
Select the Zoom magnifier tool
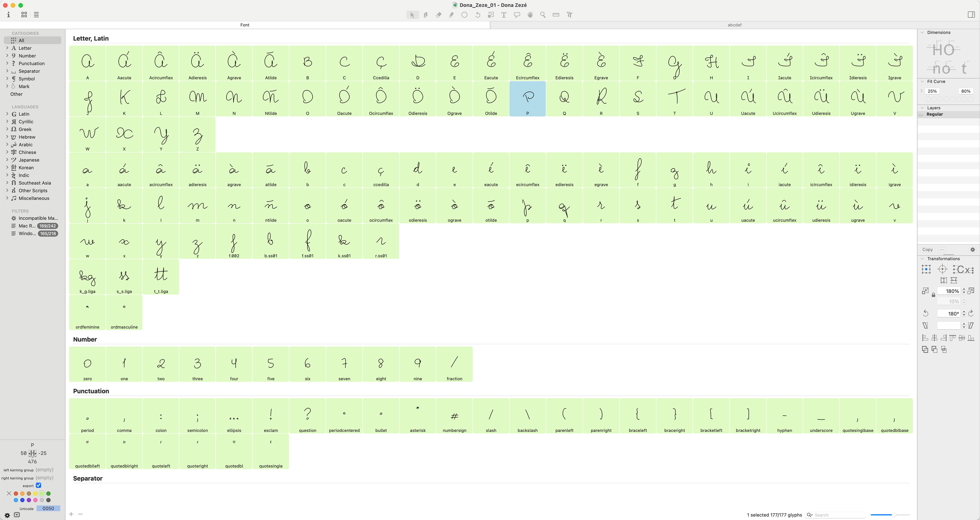[x=543, y=15]
